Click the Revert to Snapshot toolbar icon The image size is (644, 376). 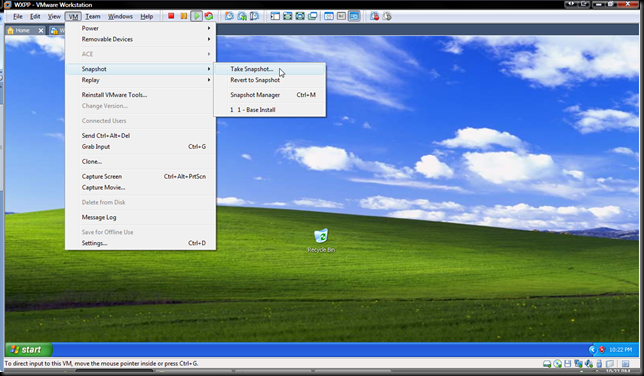242,16
